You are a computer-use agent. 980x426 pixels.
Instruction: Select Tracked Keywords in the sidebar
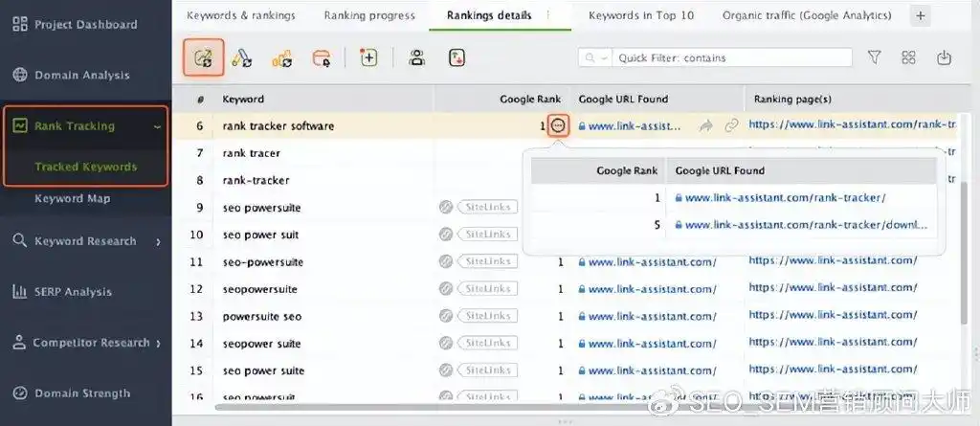tap(85, 167)
